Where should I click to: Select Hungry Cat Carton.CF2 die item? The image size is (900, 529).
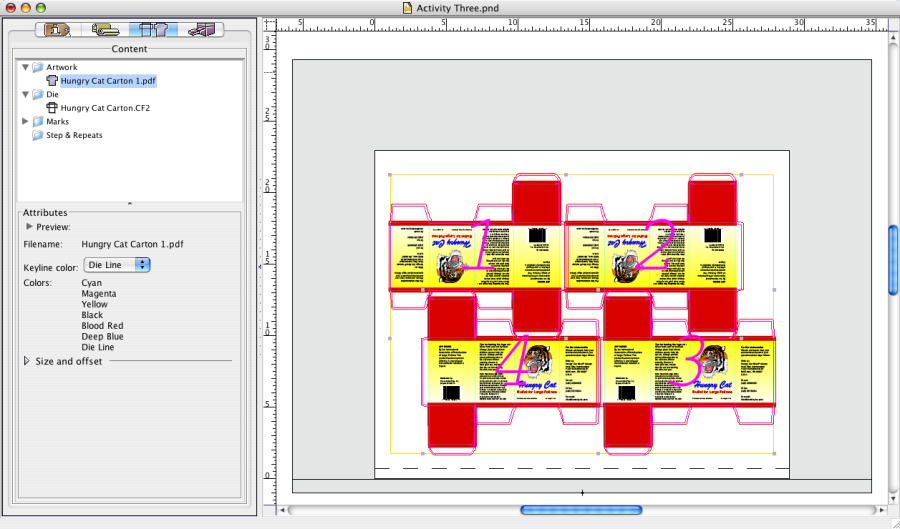coord(105,108)
